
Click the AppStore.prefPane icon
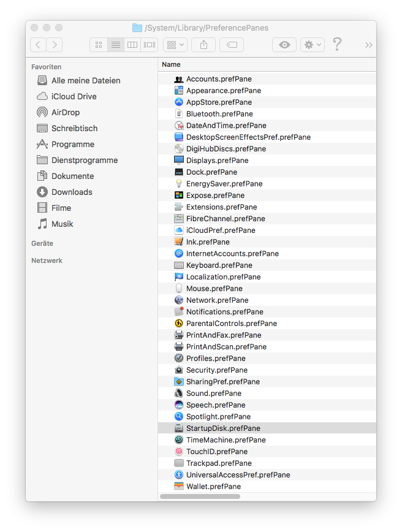coord(179,102)
